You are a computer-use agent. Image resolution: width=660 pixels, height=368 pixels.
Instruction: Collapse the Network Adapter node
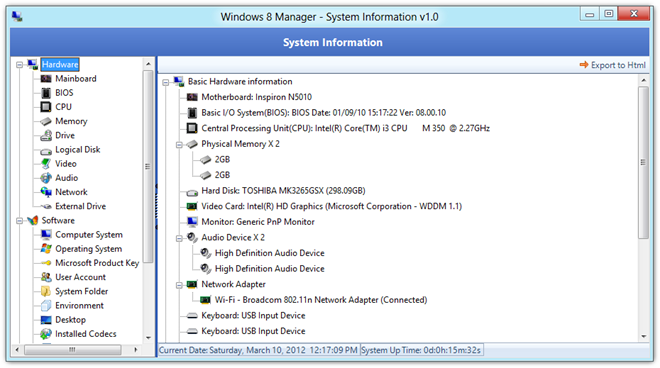coord(179,285)
